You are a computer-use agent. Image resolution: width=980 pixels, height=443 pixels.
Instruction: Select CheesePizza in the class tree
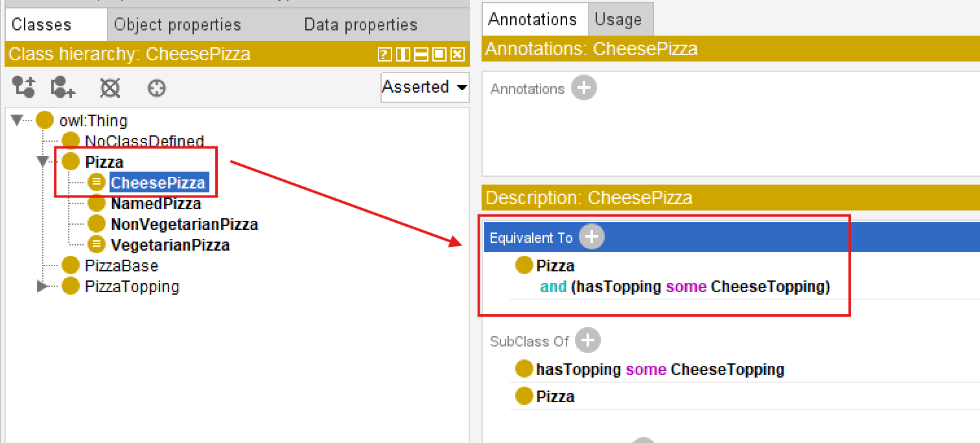159,183
